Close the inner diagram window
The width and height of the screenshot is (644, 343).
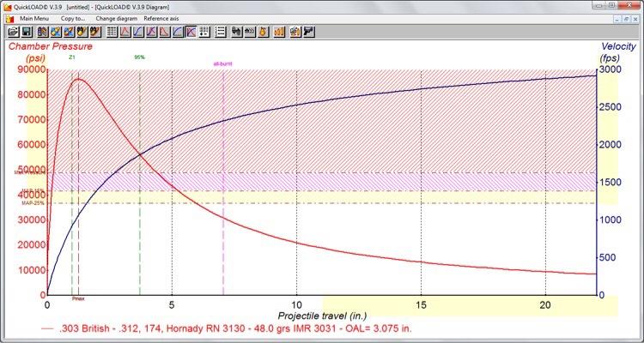tap(635, 19)
